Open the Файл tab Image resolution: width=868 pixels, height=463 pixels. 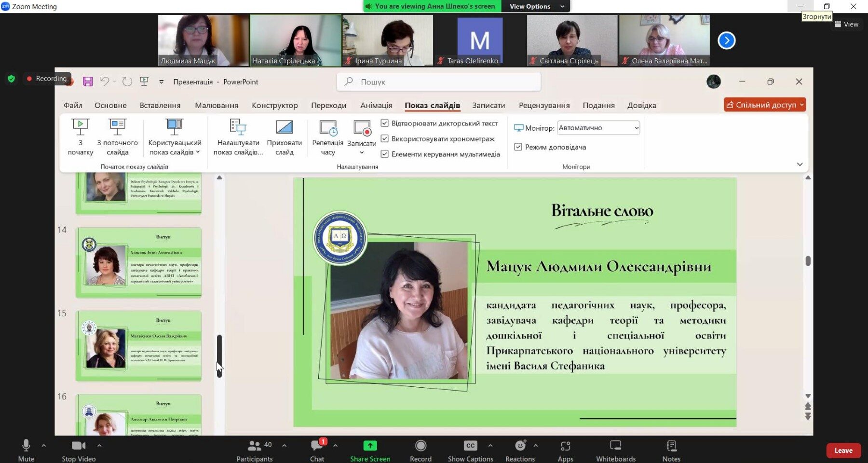(x=73, y=105)
